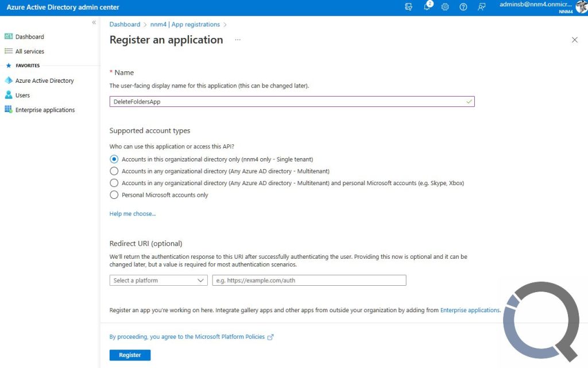The height and width of the screenshot is (368, 588).
Task: Close the Register an application pane
Action: (x=574, y=40)
